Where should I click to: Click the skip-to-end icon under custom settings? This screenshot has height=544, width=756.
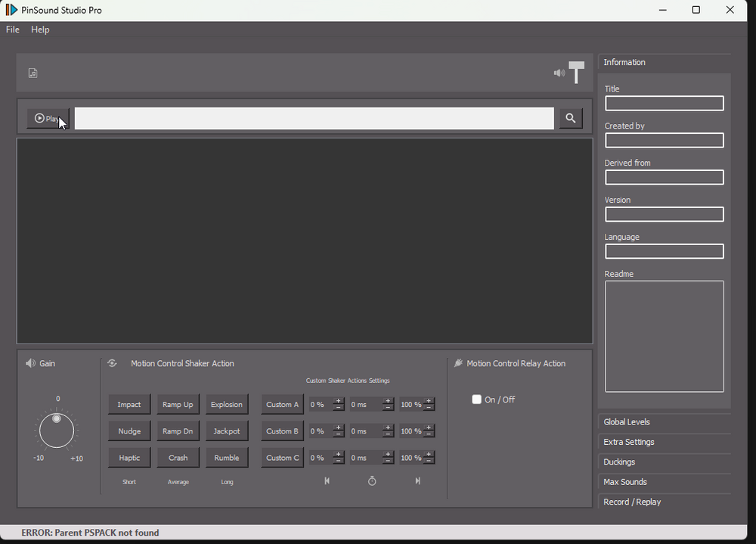click(x=417, y=481)
